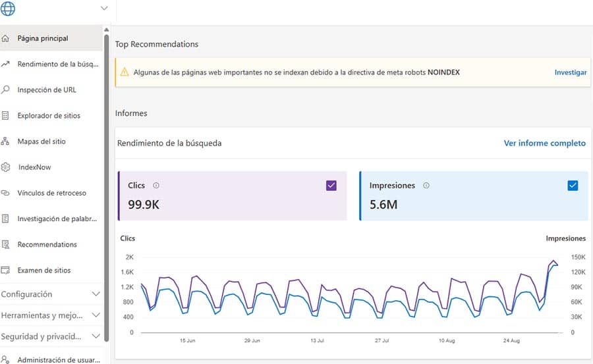Image resolution: width=593 pixels, height=364 pixels.
Task: Click the Explorador de sitios icon
Action: [x=5, y=116]
